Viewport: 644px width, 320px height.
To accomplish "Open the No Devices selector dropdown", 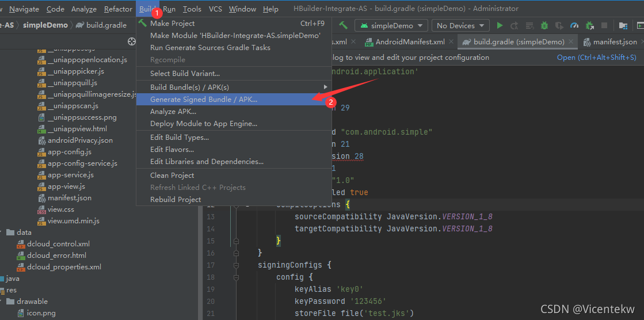I will pyautogui.click(x=460, y=25).
